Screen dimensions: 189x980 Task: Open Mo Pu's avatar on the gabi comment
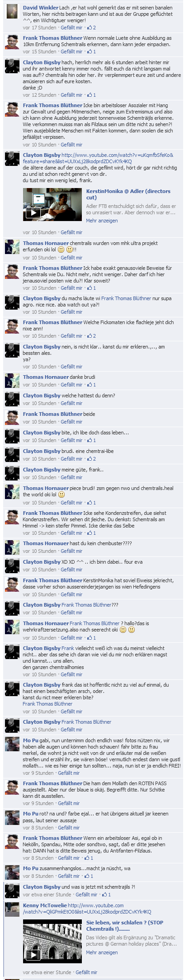coord(12,744)
